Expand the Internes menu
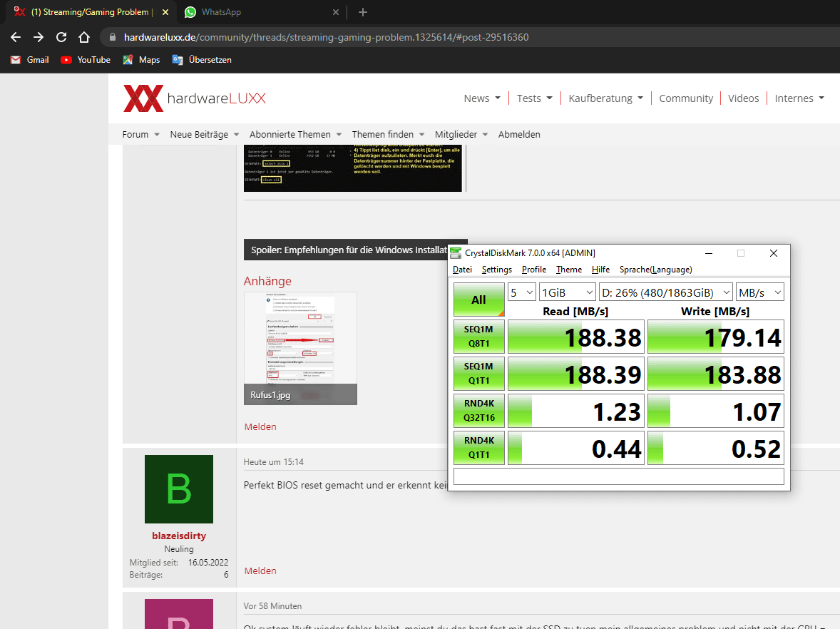 [x=799, y=98]
